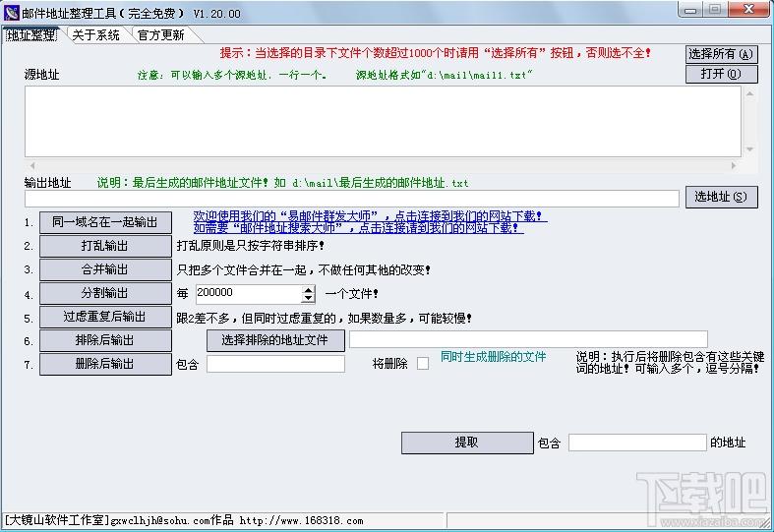The width and height of the screenshot is (774, 532).
Task: Click the 选地址 (S) button
Action: pyautogui.click(x=721, y=197)
